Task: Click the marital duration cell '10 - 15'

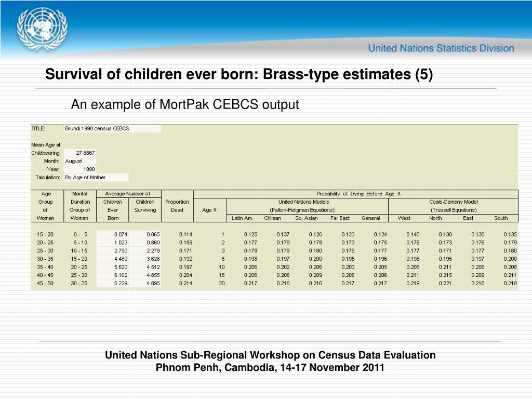Action: coord(79,251)
